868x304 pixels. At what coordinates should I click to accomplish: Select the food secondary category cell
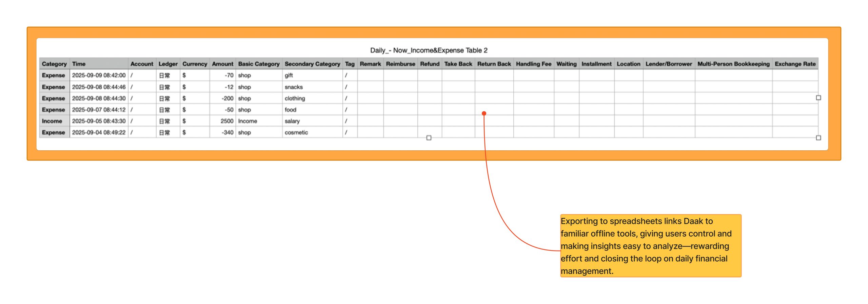[x=312, y=110]
